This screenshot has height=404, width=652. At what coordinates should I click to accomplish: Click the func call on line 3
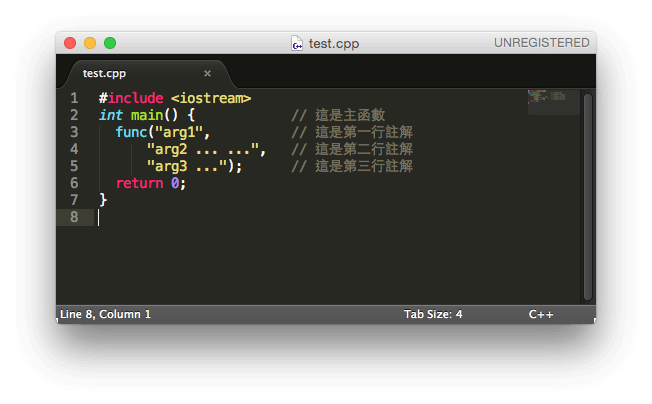tap(131, 132)
